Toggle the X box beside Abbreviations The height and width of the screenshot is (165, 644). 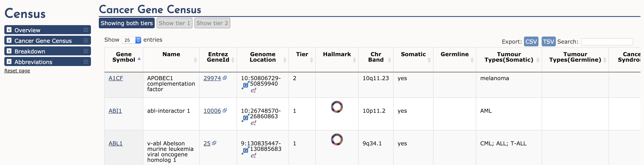[x=9, y=62]
